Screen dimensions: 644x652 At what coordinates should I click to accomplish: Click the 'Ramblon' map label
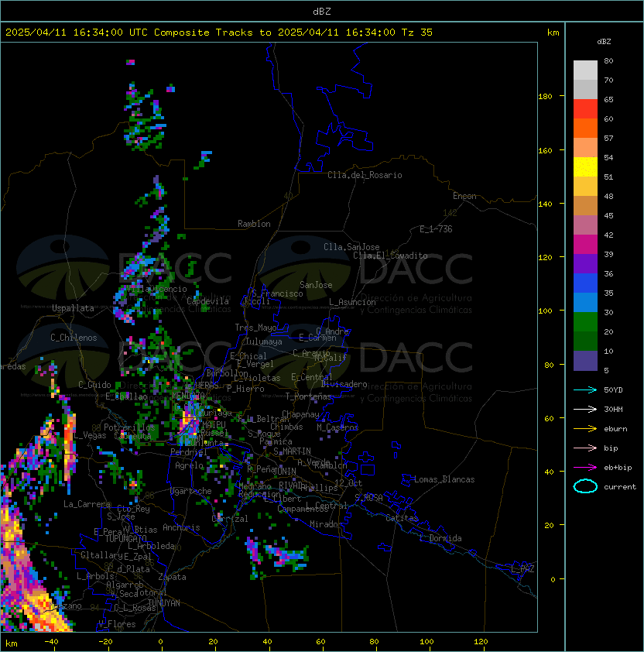click(254, 224)
